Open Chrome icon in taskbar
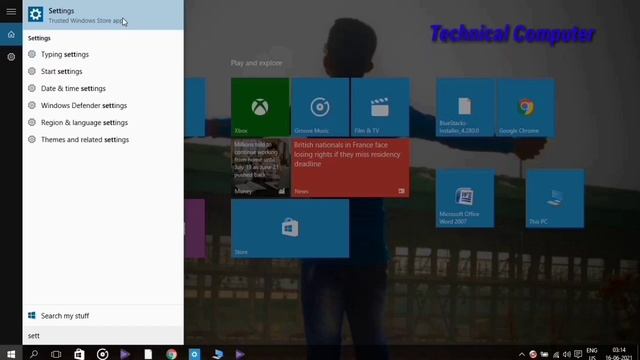 click(x=171, y=354)
